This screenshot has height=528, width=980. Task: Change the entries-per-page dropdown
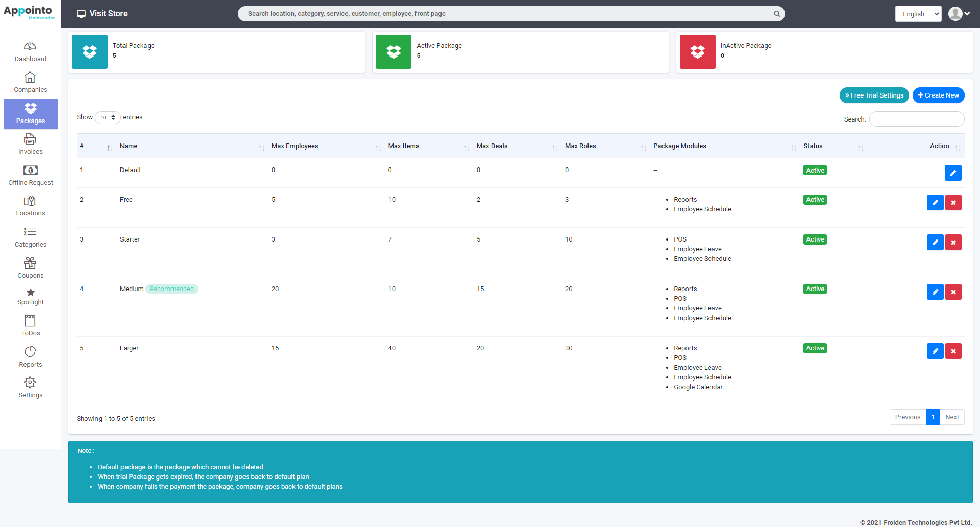point(107,117)
